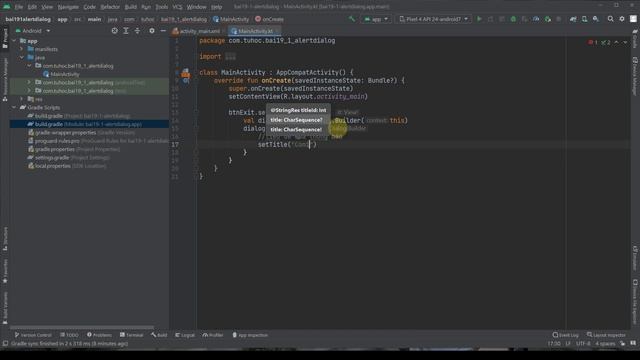Image resolution: width=640 pixels, height=360 pixels.
Task: Open the Problems tool window
Action: 99,335
